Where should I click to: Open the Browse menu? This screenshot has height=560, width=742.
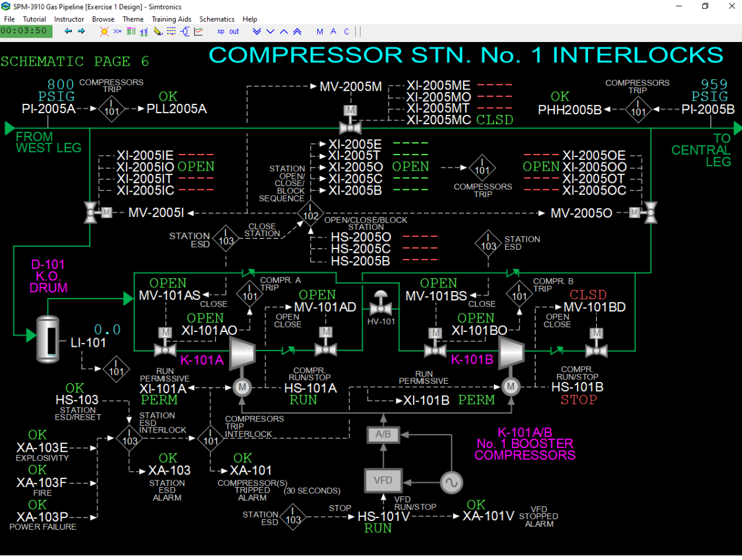(x=103, y=19)
